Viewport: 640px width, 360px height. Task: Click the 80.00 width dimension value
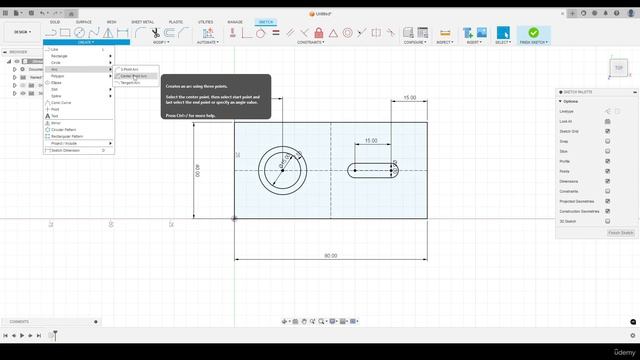tap(331, 256)
